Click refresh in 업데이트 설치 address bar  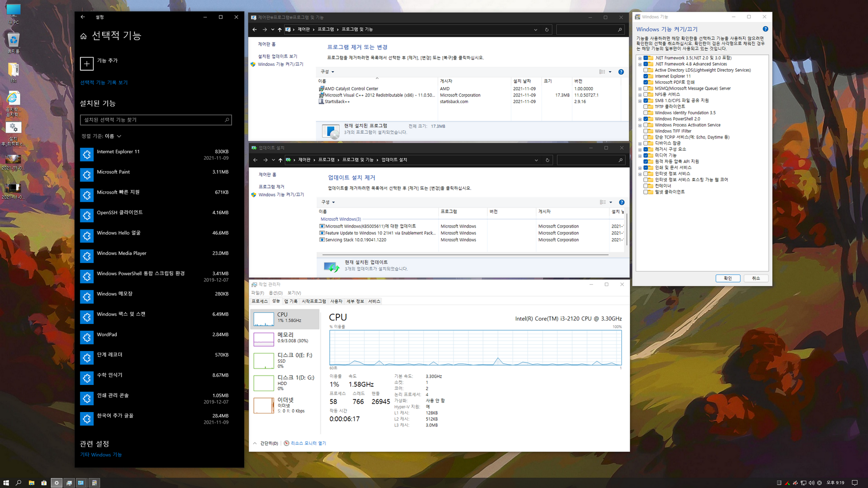pyautogui.click(x=547, y=160)
